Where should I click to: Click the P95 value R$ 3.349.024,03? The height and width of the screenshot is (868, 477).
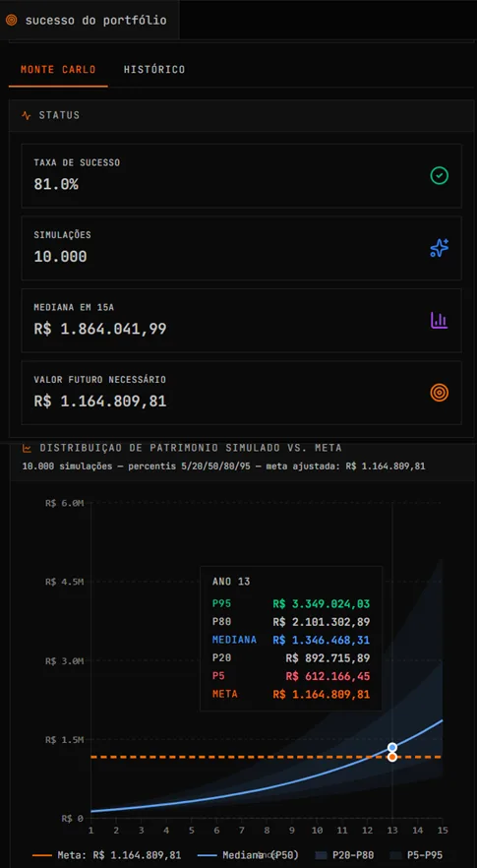321,604
